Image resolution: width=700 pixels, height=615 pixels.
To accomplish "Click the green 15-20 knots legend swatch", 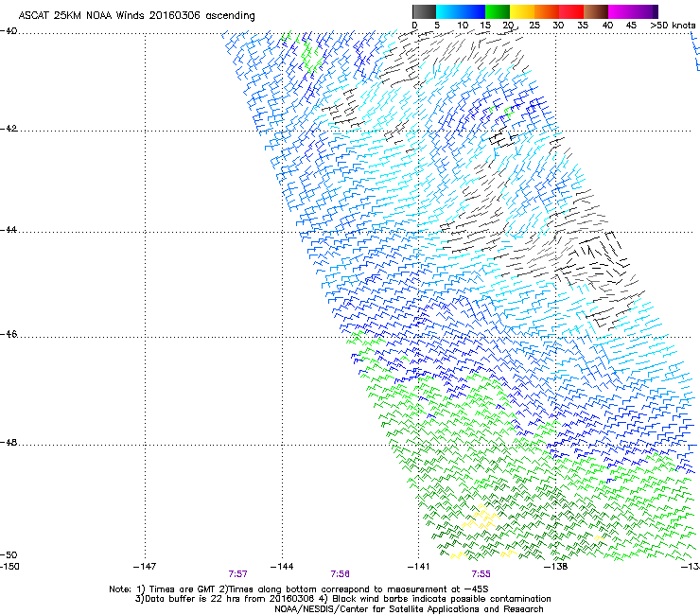I will [x=498, y=11].
